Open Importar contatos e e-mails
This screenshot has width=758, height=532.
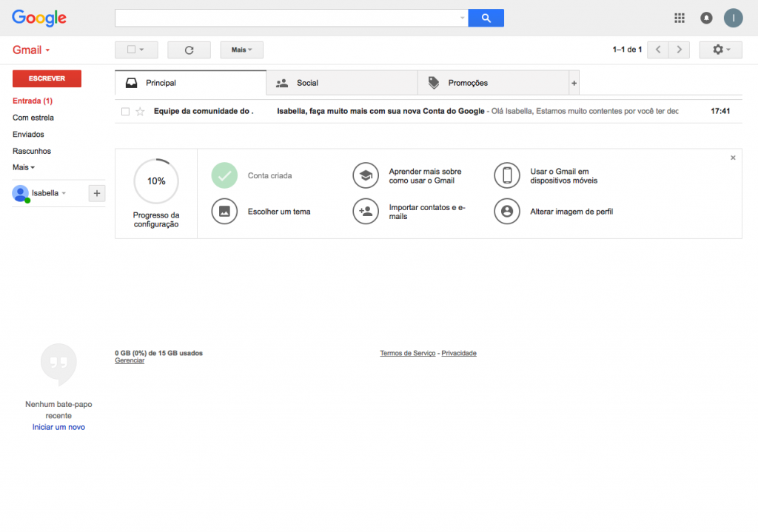427,212
